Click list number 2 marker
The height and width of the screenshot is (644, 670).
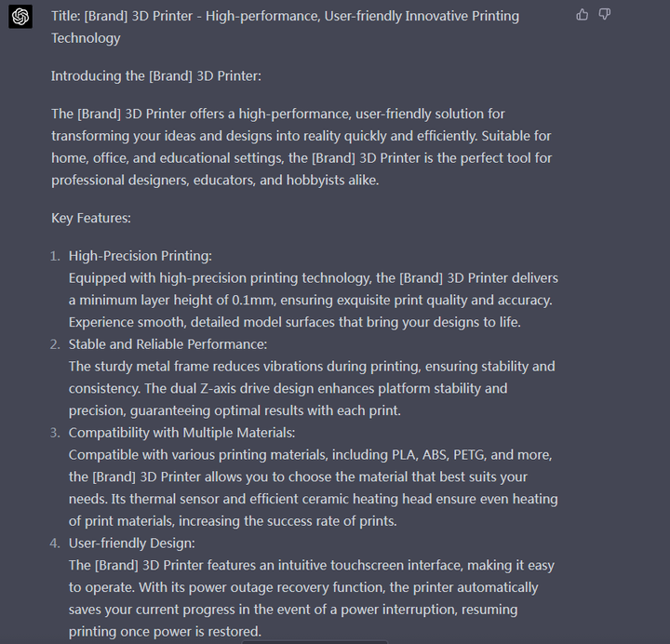pos(55,344)
